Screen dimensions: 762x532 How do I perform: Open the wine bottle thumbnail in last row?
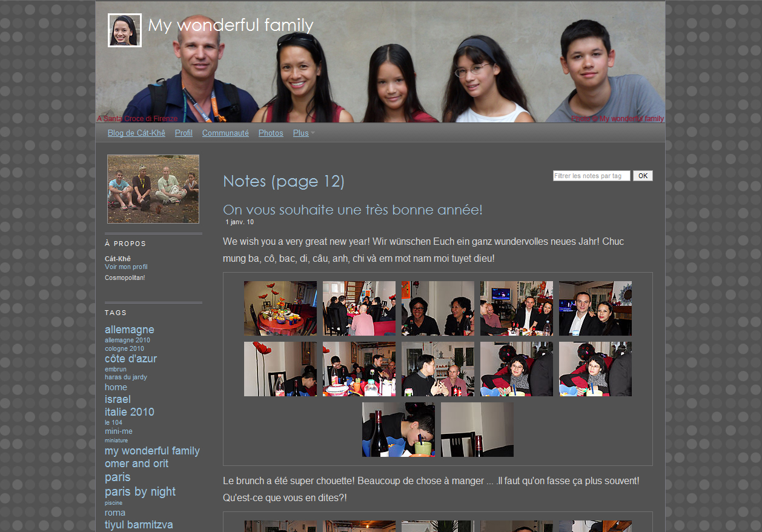click(398, 430)
